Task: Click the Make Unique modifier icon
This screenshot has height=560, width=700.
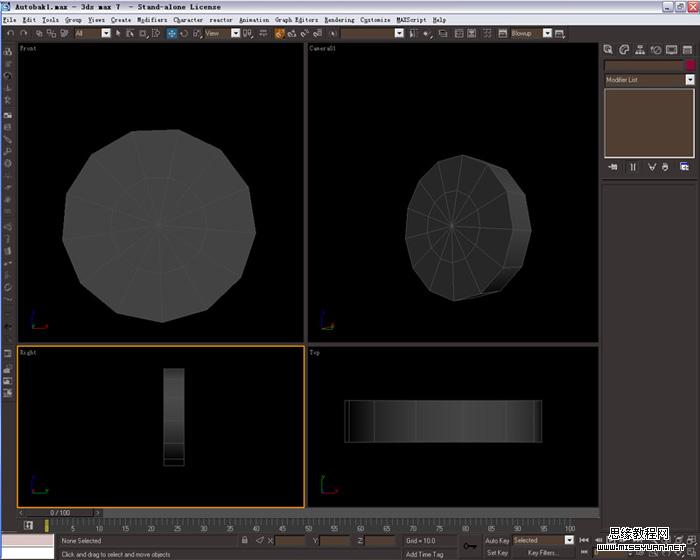Action: click(652, 167)
